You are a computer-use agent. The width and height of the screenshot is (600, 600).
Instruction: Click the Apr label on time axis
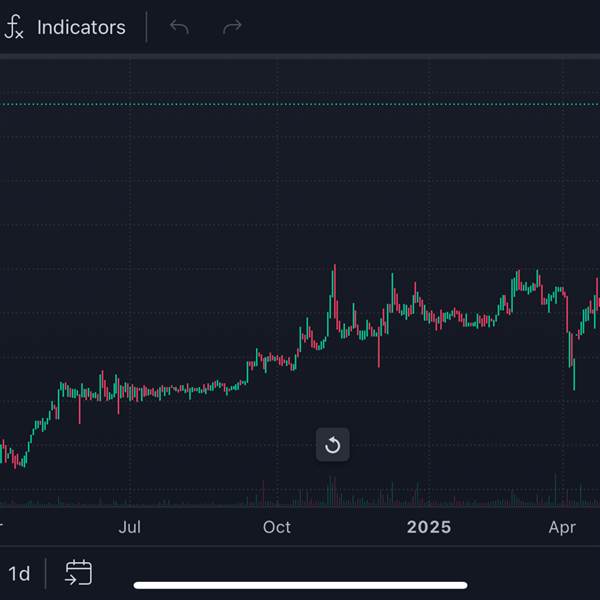click(562, 527)
